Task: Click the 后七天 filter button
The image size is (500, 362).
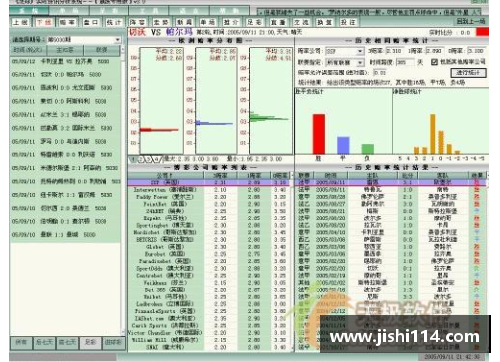Action: (x=44, y=342)
